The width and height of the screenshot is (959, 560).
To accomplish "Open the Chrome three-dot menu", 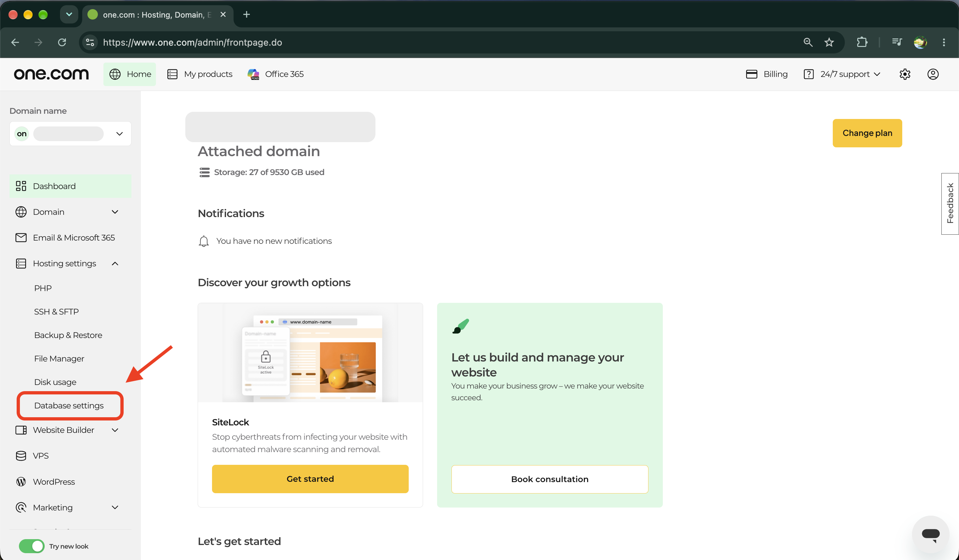I will (x=944, y=42).
